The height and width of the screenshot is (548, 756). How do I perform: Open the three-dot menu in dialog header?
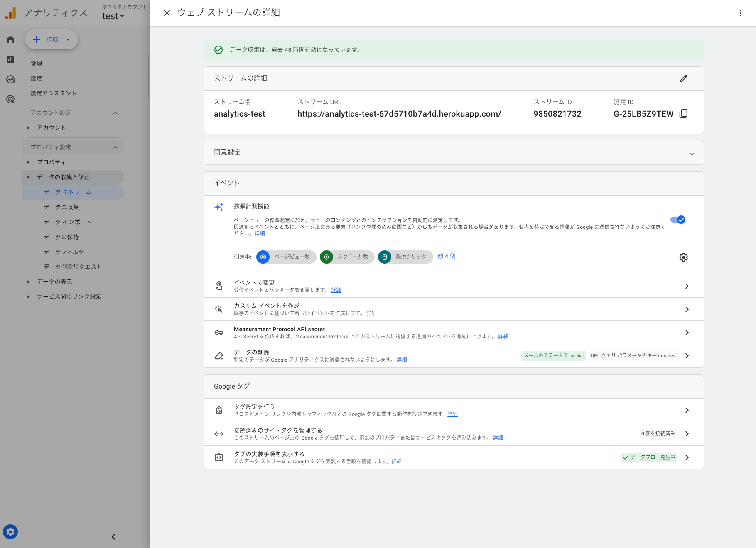pos(740,13)
